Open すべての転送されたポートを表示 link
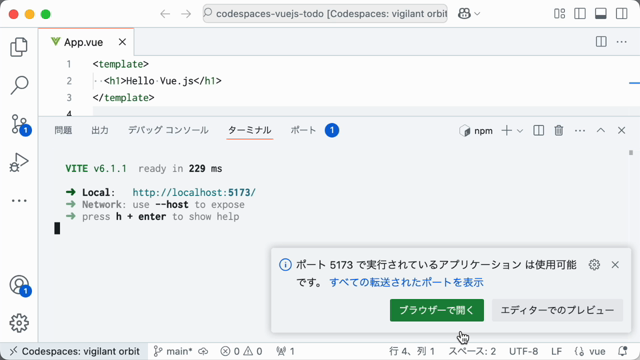640x360 pixels. pyautogui.click(x=406, y=282)
